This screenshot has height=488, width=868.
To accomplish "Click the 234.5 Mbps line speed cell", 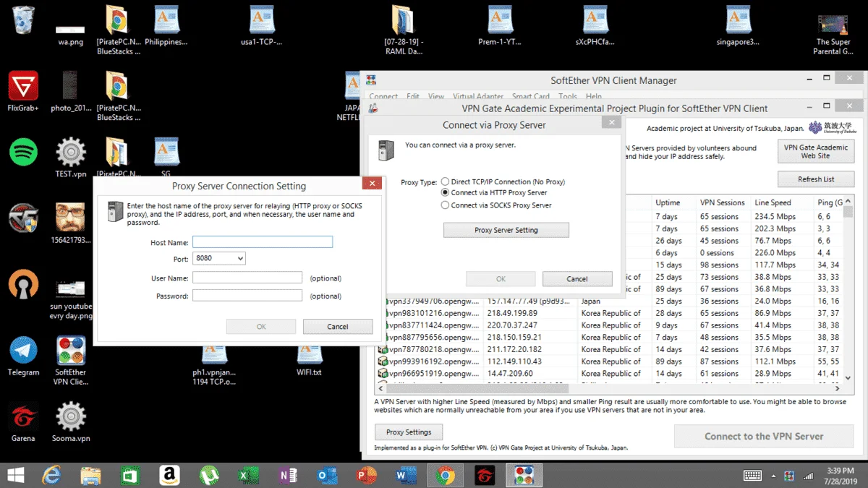I will click(775, 217).
